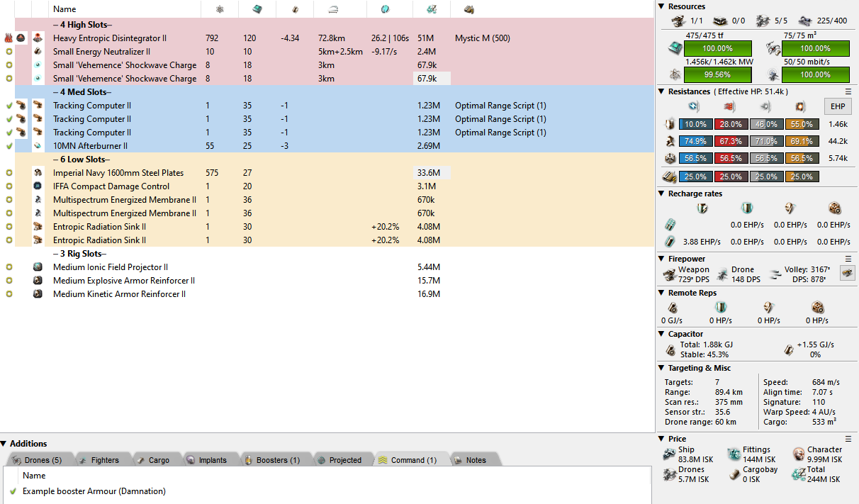Click the Small Energy Neutralizer II module icon
859x504 pixels.
(x=38, y=52)
